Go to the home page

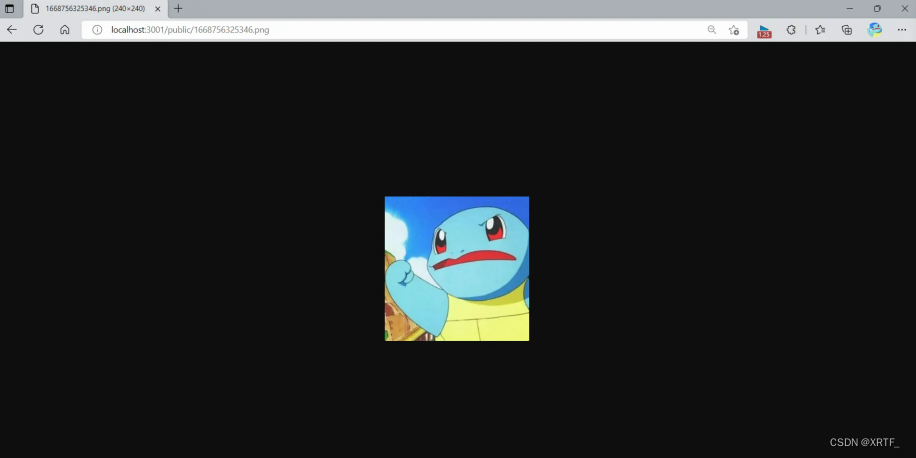[x=65, y=30]
